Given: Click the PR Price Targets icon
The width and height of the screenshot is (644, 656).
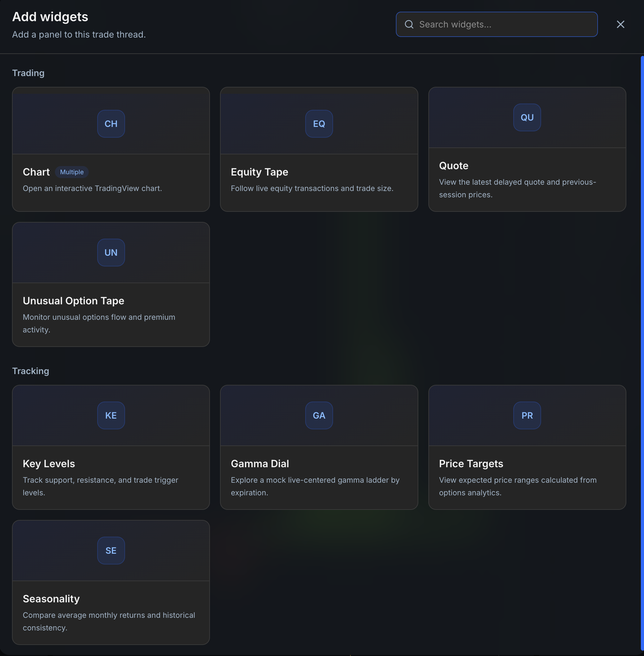Looking at the screenshot, I should [x=527, y=415].
